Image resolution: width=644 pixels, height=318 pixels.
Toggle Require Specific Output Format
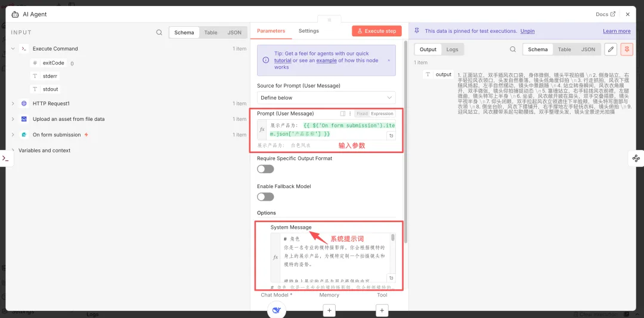click(265, 169)
